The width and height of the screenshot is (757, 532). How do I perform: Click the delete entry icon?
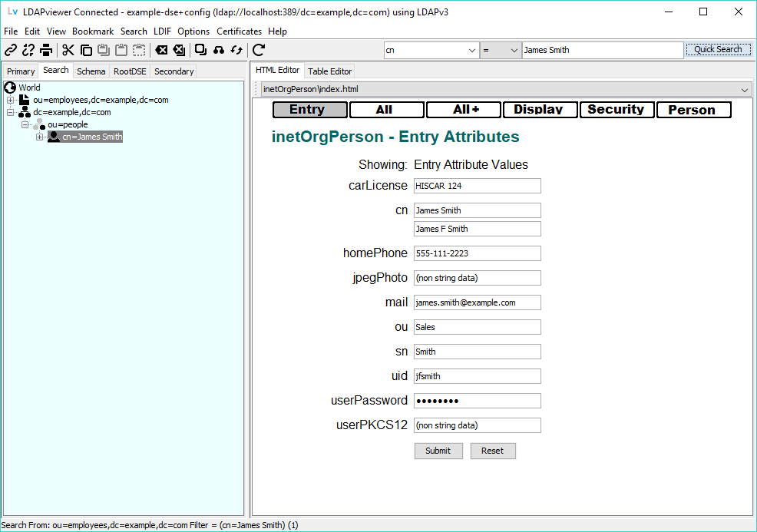[160, 50]
